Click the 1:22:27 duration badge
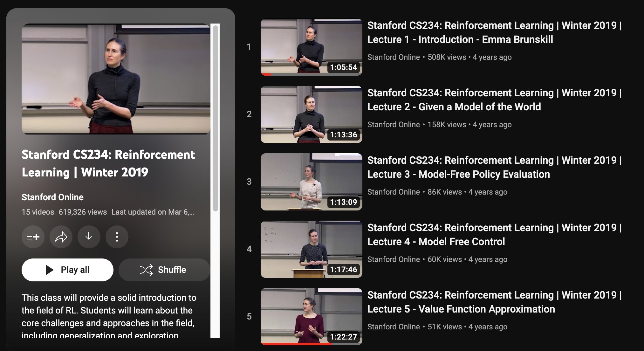 344,337
